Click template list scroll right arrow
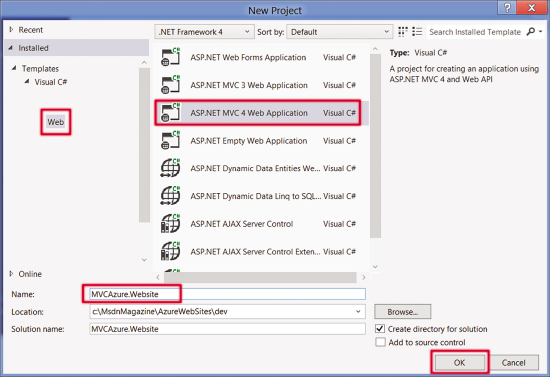The height and width of the screenshot is (377, 550). point(364,277)
